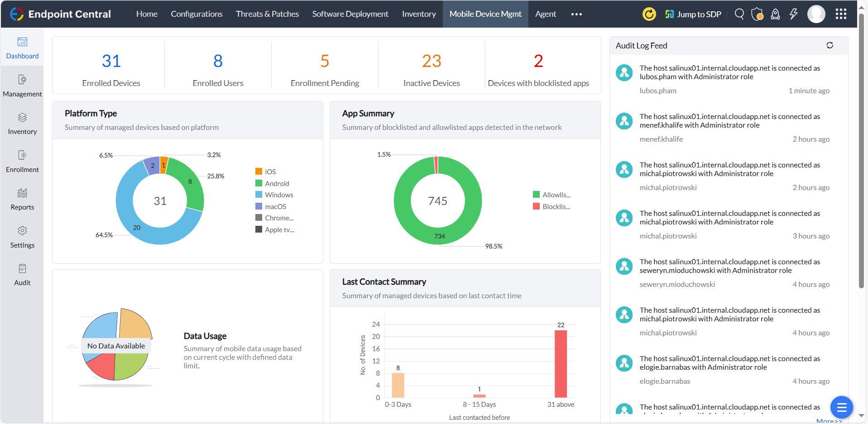Screen dimensions: 868x424
Task: Go to Reports in the sidebar
Action: click(22, 199)
